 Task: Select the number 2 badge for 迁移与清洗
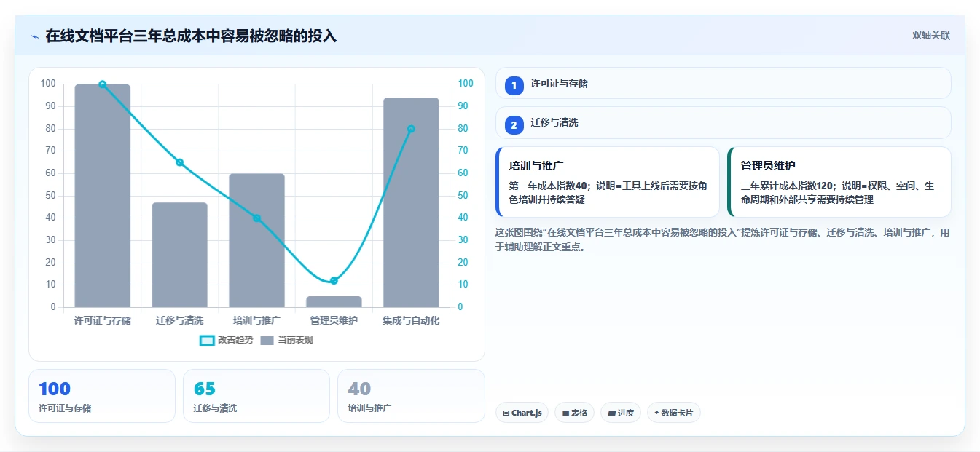514,125
